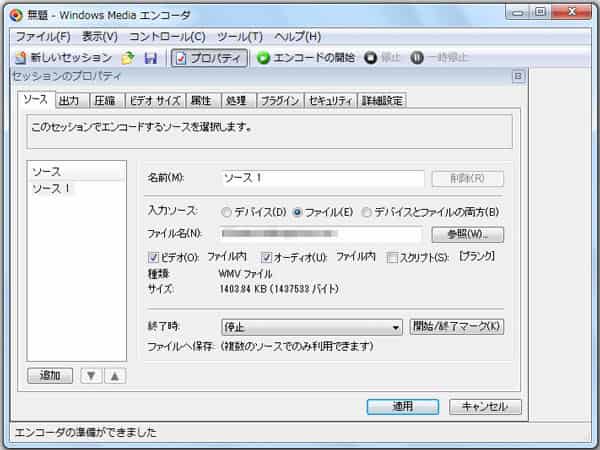The height and width of the screenshot is (450, 600).
Task: Click the ファイル名 file path field
Action: click(x=321, y=234)
